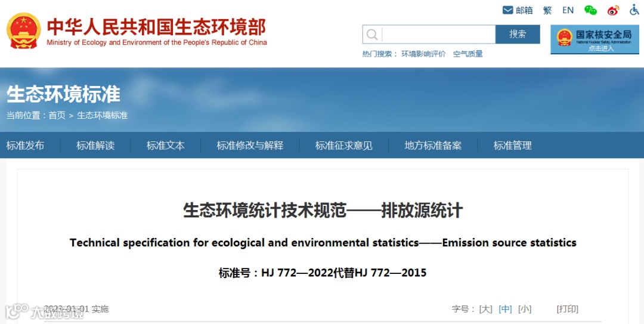
Task: Click the 邮箱 mailbox link
Action: coord(524,10)
